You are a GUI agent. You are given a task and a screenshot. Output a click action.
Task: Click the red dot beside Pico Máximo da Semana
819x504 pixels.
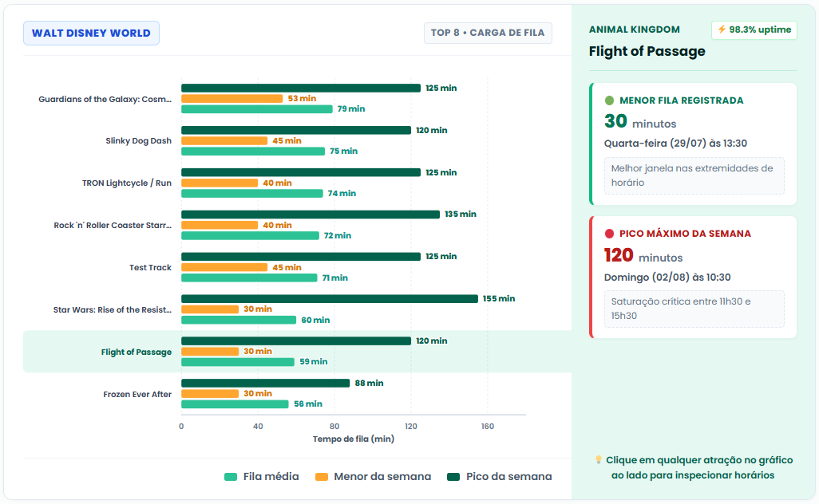pos(609,234)
